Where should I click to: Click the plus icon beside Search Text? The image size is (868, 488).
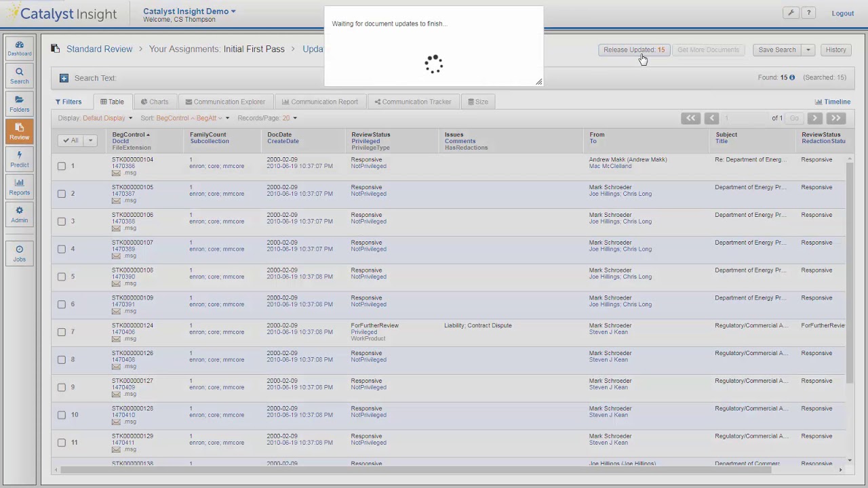(x=64, y=78)
